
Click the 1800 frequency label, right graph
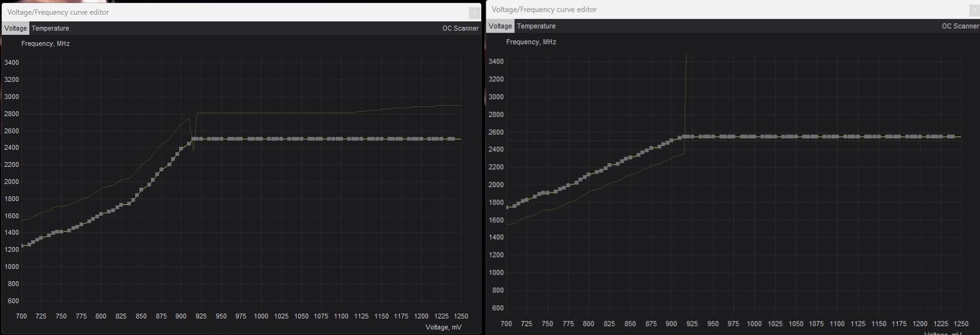click(496, 202)
